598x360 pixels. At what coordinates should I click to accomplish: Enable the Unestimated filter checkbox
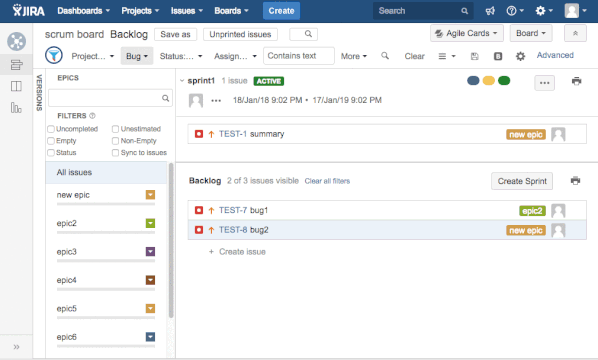point(115,129)
